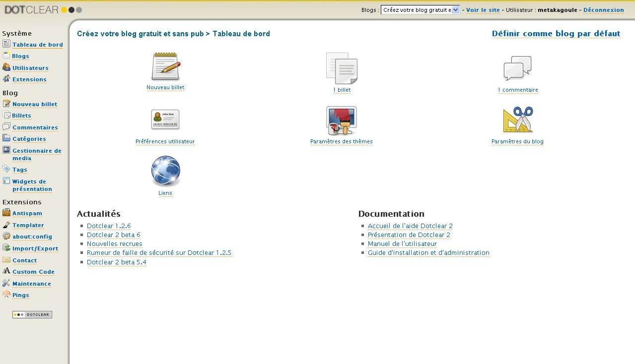Click the Paramètres du blog text label

517,141
